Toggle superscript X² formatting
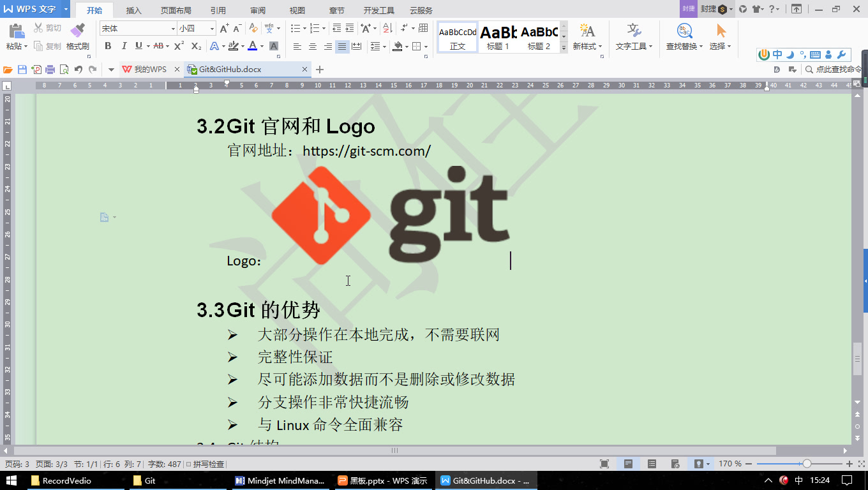 (179, 46)
